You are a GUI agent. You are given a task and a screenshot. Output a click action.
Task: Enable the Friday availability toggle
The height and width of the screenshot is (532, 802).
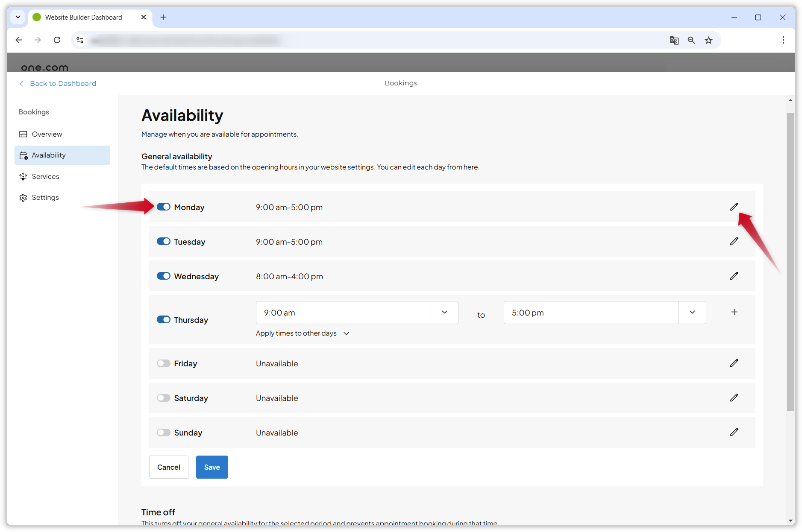[164, 363]
